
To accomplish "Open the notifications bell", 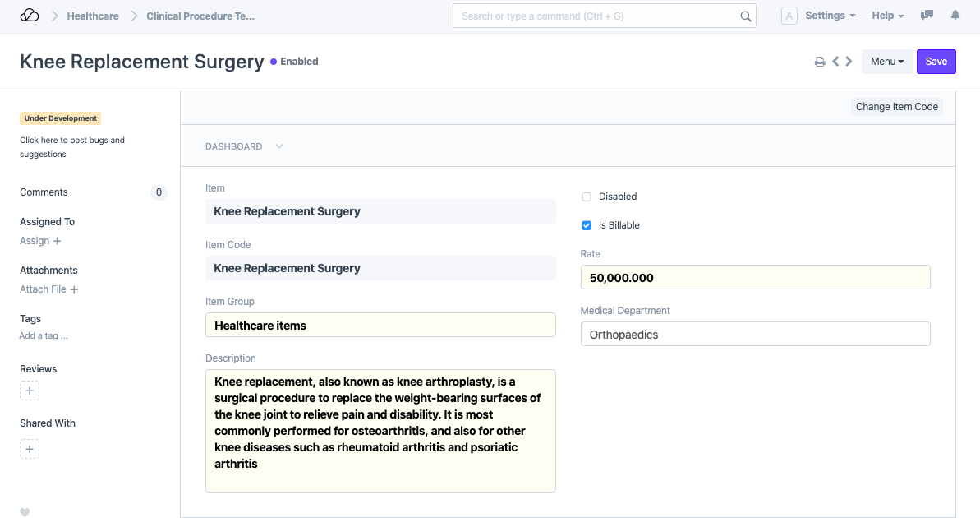I will tap(955, 16).
